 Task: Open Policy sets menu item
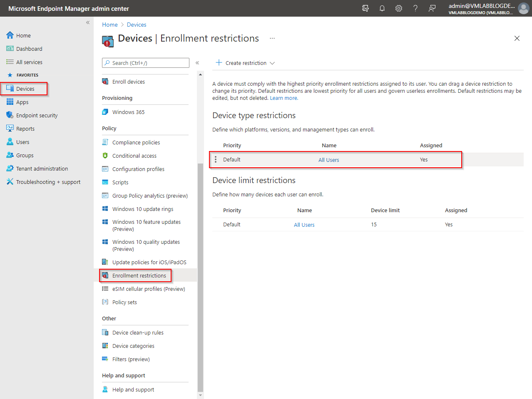click(x=124, y=302)
